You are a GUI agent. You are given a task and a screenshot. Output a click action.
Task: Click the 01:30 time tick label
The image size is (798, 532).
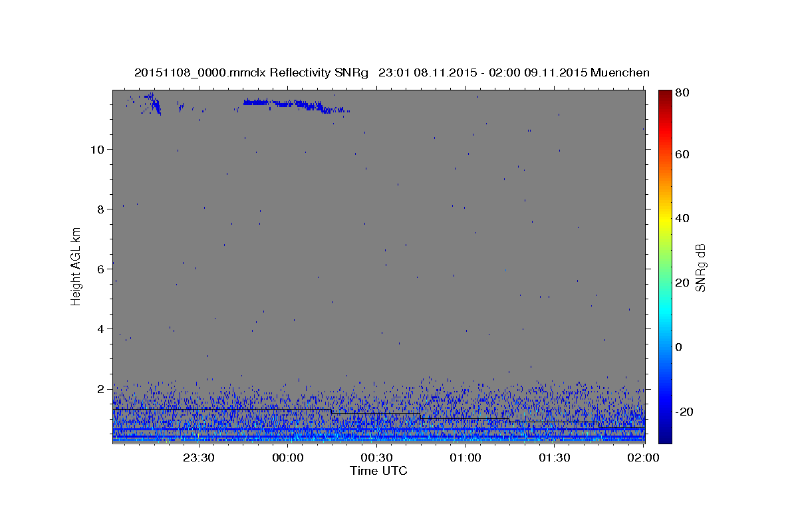554,458
